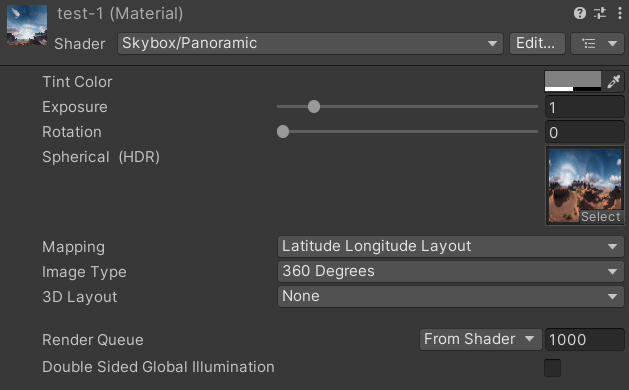629x390 pixels.
Task: Open the material help reference icon
Action: (x=580, y=13)
